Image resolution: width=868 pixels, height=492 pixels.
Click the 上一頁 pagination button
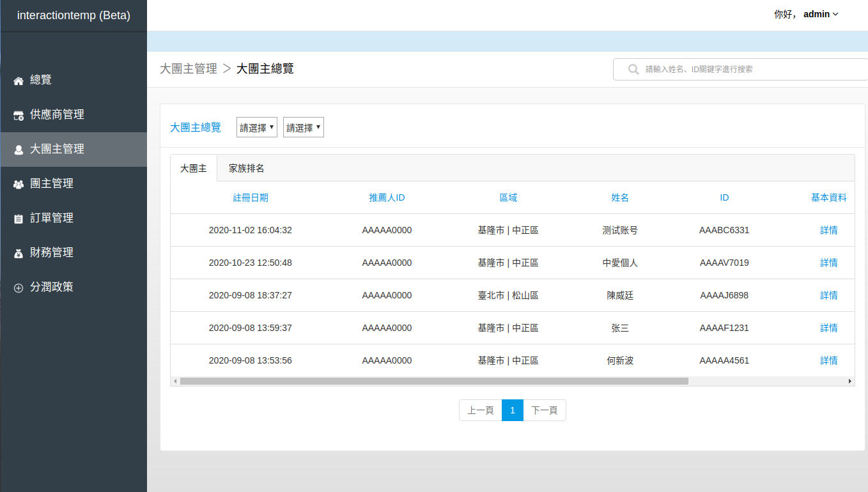tap(481, 410)
